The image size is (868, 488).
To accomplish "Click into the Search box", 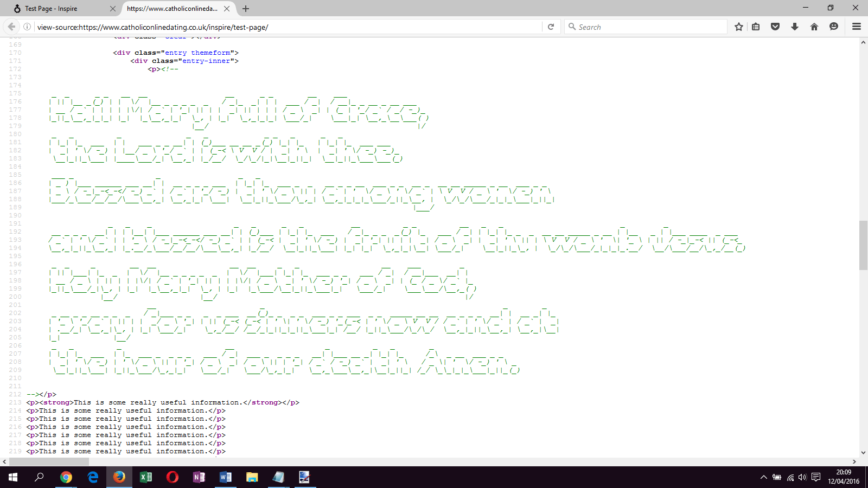I will point(648,27).
